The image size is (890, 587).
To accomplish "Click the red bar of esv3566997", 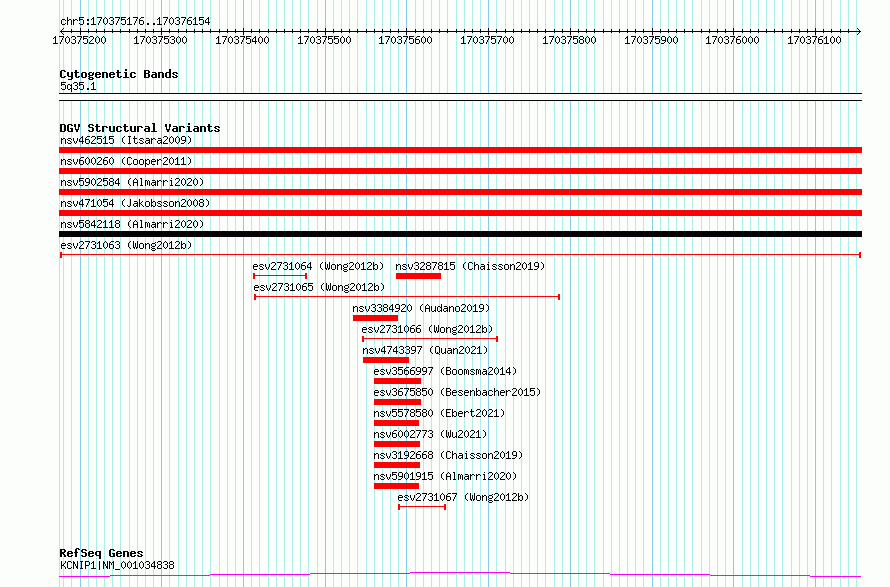I will point(397,381).
